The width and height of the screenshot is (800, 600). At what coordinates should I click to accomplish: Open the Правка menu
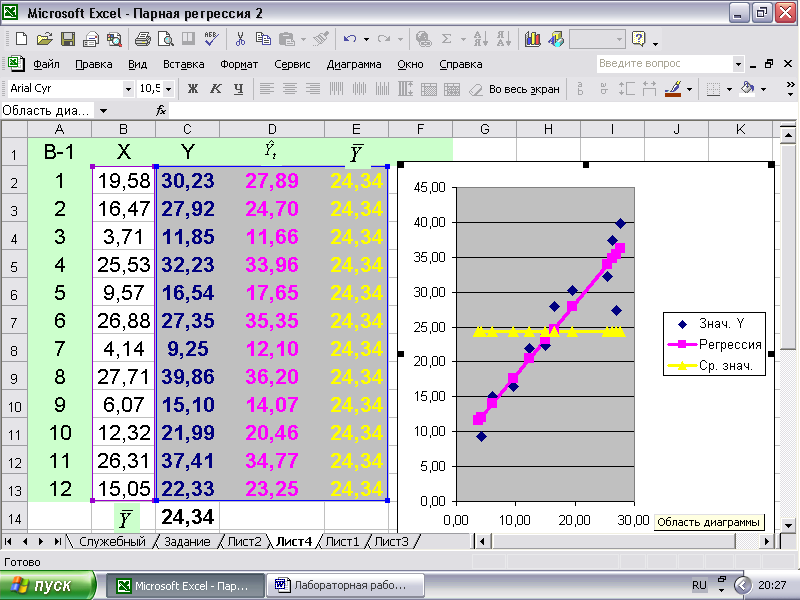click(x=93, y=64)
